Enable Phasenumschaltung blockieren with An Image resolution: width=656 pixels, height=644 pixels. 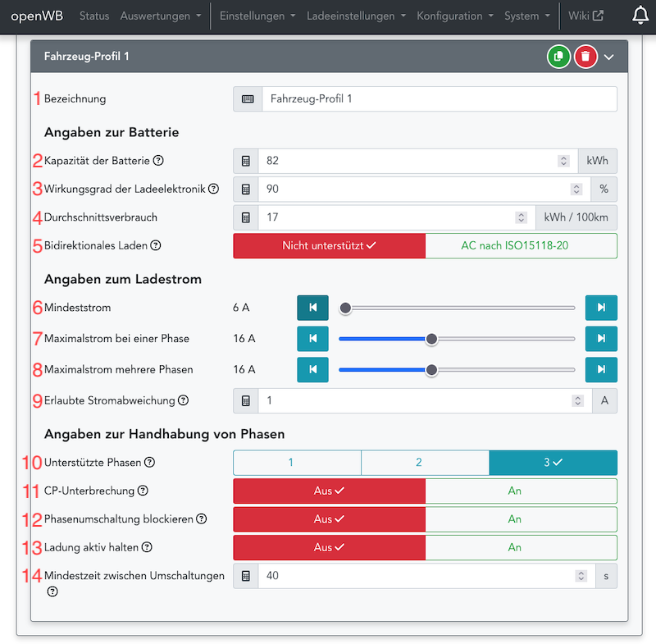coord(521,519)
